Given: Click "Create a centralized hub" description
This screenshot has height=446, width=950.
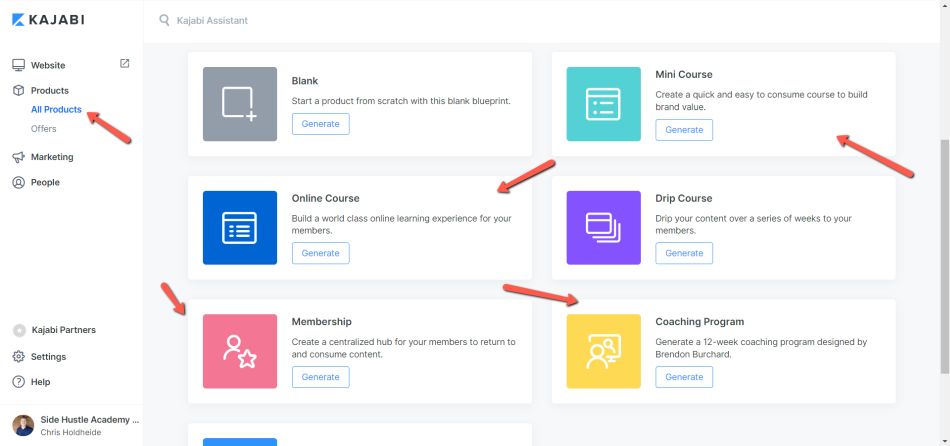Looking at the screenshot, I should (404, 348).
